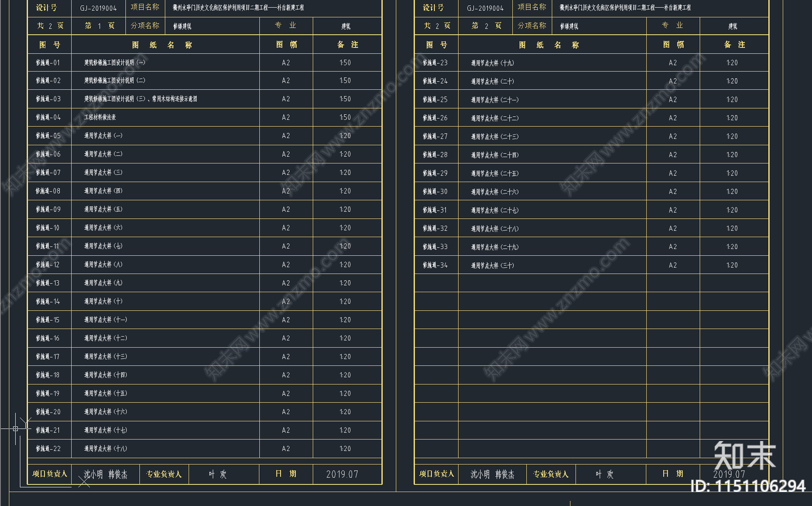Click the 通用节点大样 (十八) entry
This screenshot has width=812, height=506.
pyautogui.click(x=106, y=449)
